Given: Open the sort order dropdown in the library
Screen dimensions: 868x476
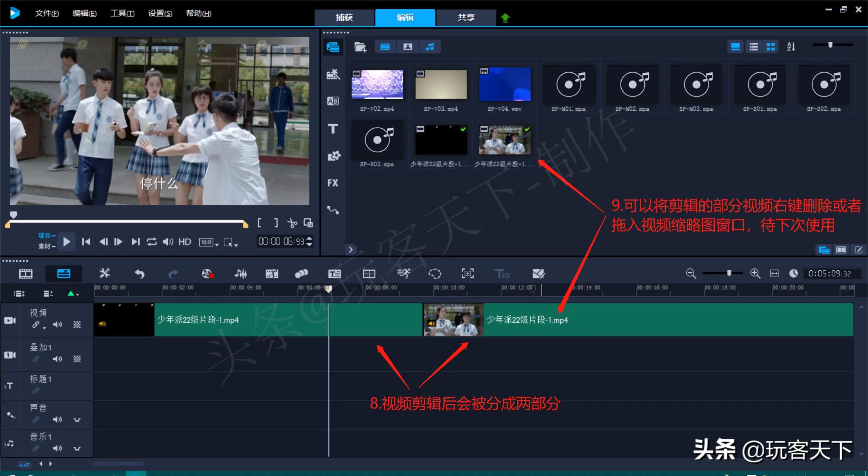Looking at the screenshot, I should click(x=791, y=47).
